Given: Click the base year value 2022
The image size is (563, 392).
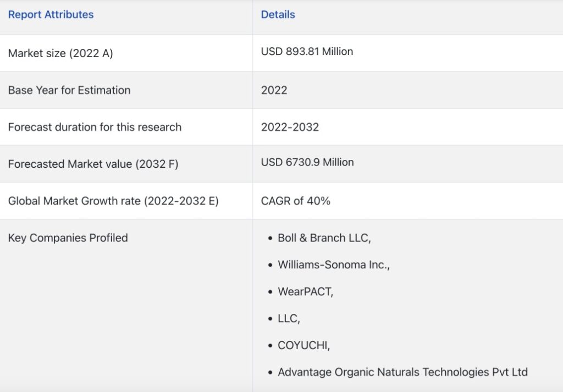Looking at the screenshot, I should 274,90.
